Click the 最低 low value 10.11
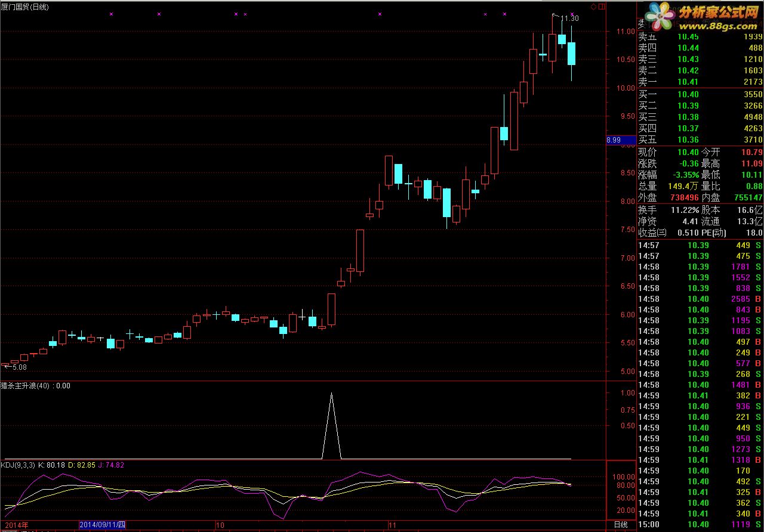 pos(752,175)
